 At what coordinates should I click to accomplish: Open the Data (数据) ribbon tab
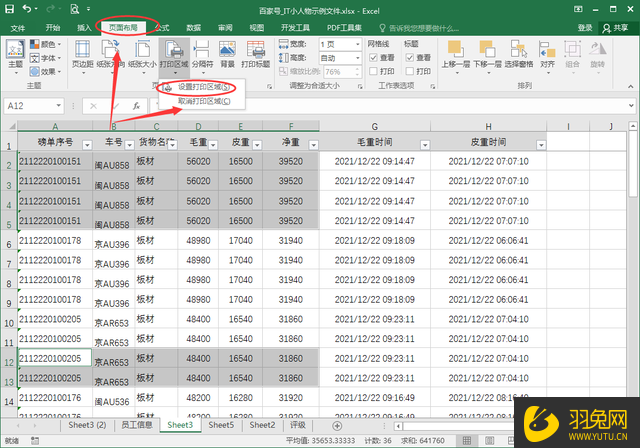click(x=193, y=28)
